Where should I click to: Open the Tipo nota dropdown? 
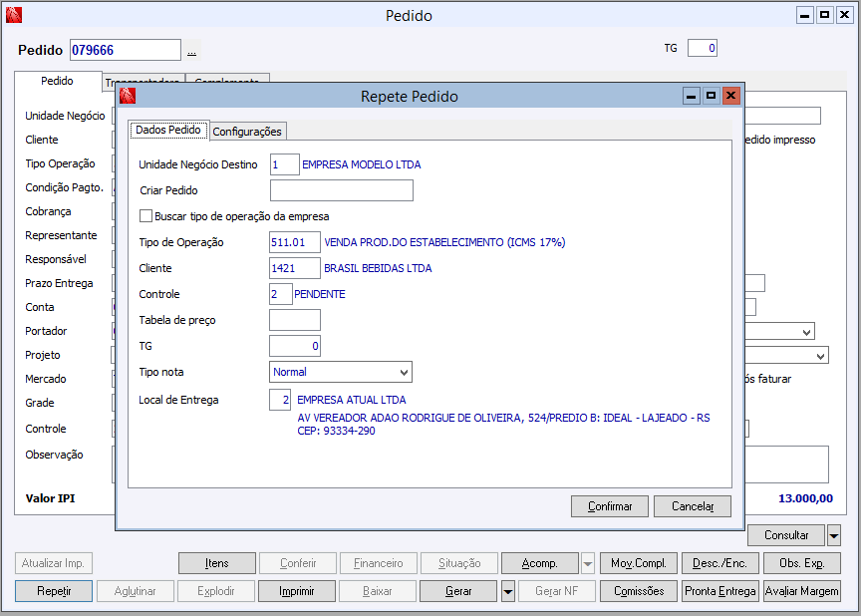coord(405,372)
